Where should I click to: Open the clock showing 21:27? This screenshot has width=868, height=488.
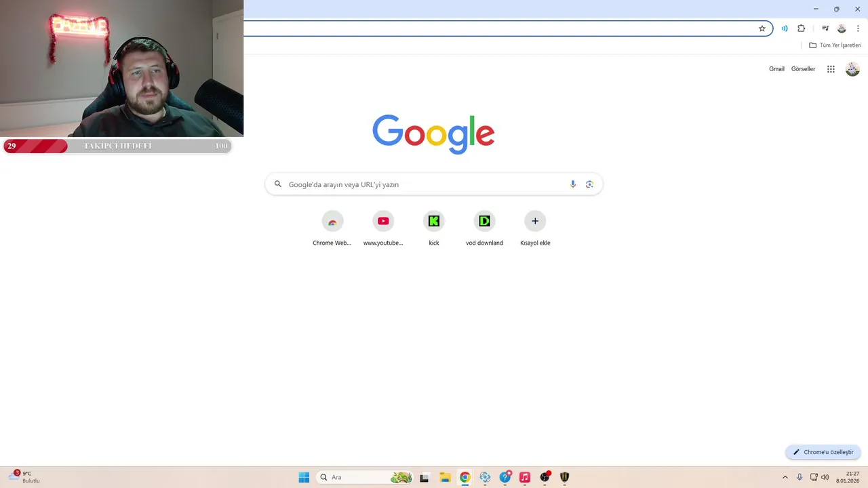coord(848,477)
